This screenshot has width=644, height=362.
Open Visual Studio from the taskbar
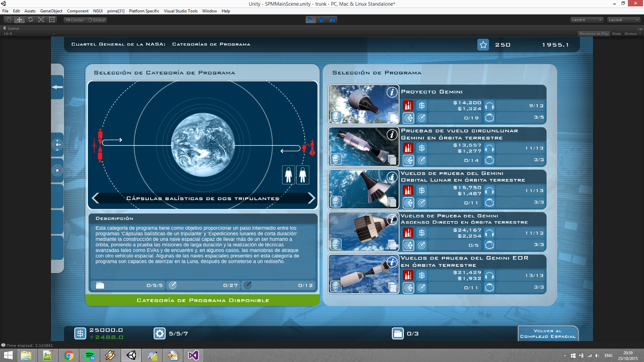[193, 355]
